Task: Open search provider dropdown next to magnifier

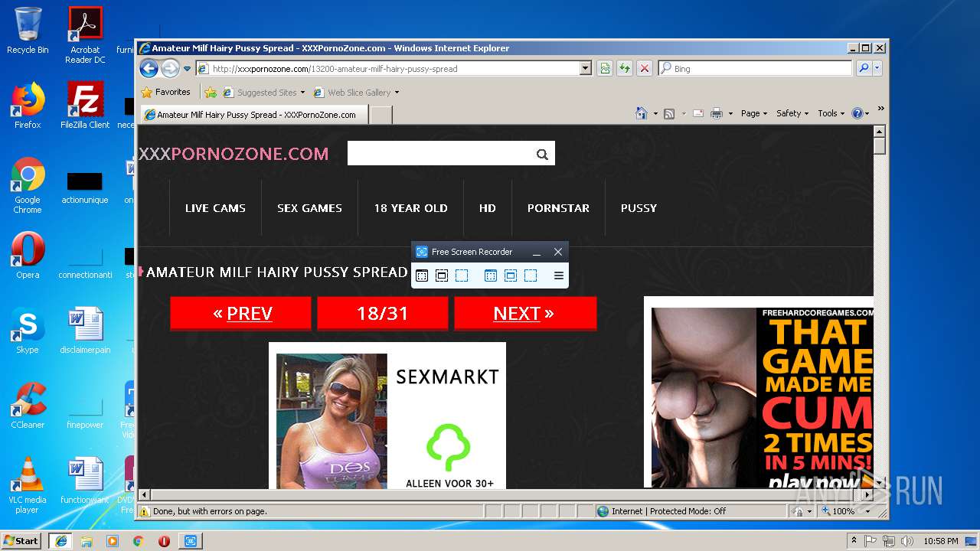Action: pos(877,69)
